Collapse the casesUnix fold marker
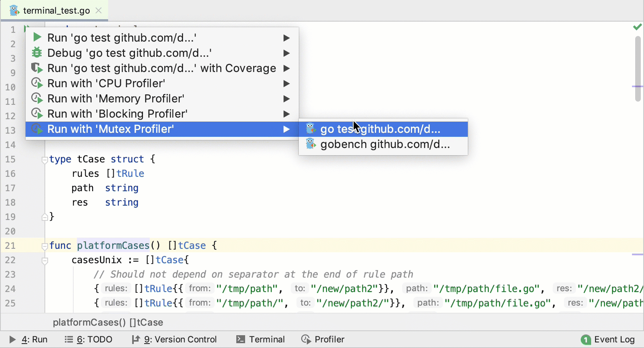Viewport: 644px width, 348px height. tap(45, 261)
